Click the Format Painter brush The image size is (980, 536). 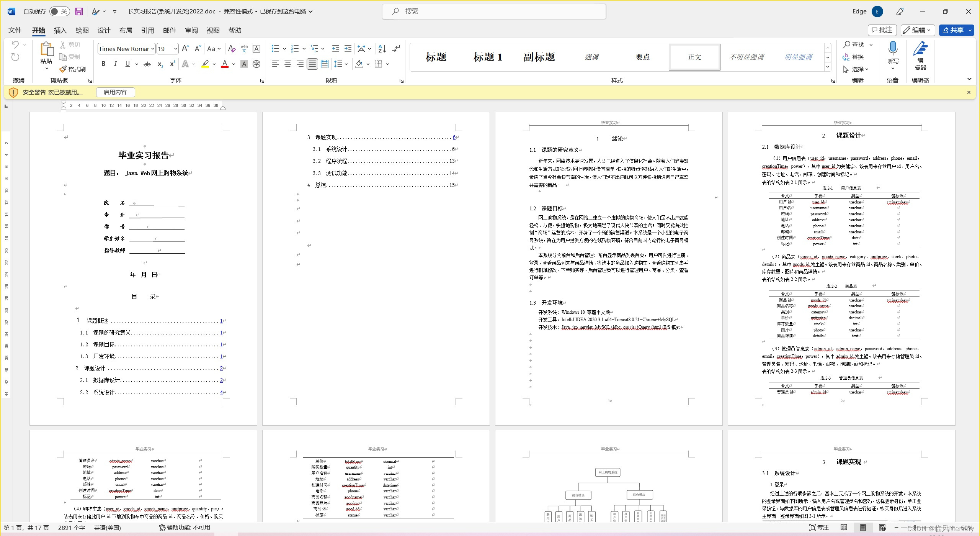[63, 69]
